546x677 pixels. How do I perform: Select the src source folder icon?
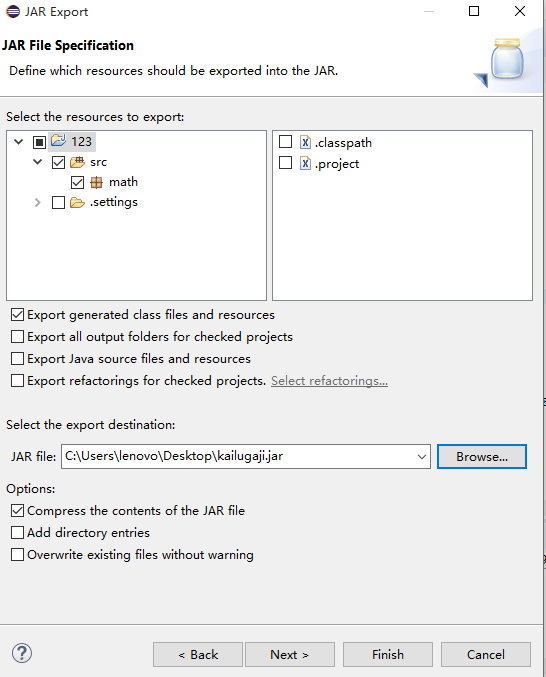click(77, 162)
